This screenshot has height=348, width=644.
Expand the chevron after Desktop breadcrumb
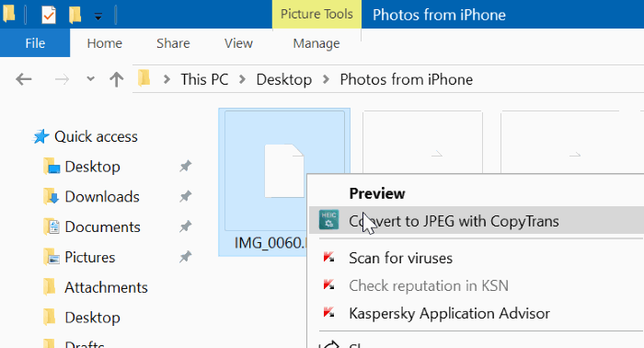coord(326,79)
